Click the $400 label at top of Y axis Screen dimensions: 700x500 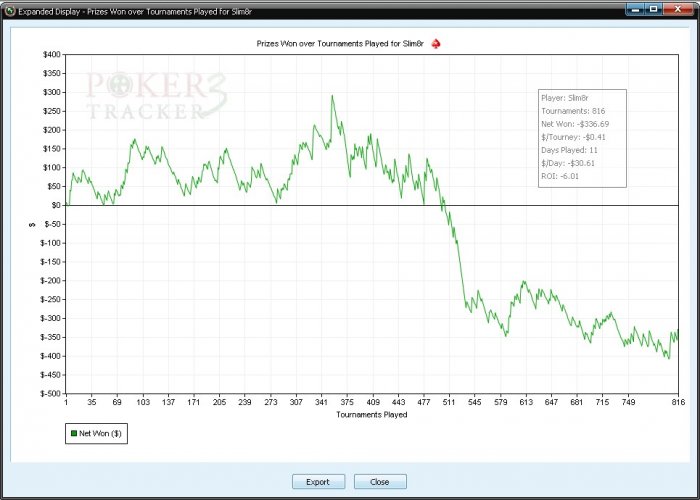point(51,54)
